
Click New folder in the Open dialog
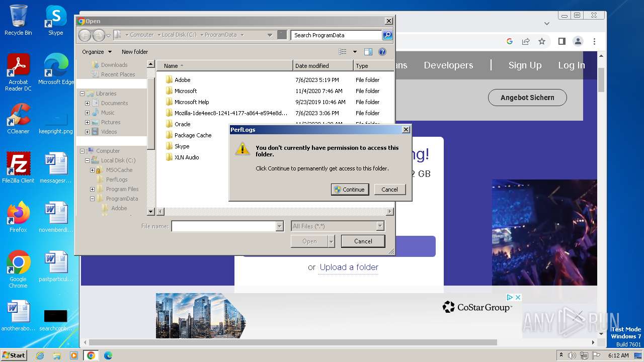(x=134, y=52)
